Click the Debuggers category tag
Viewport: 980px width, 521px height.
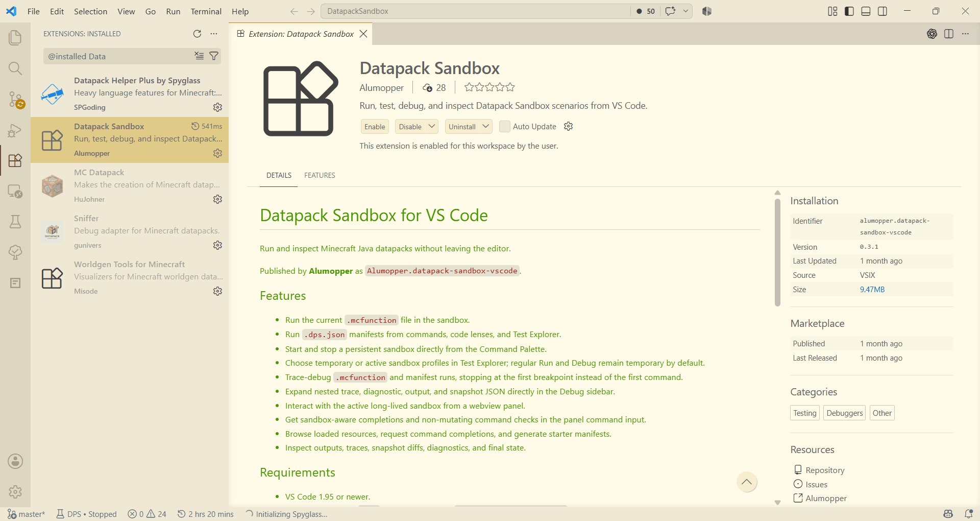point(845,413)
